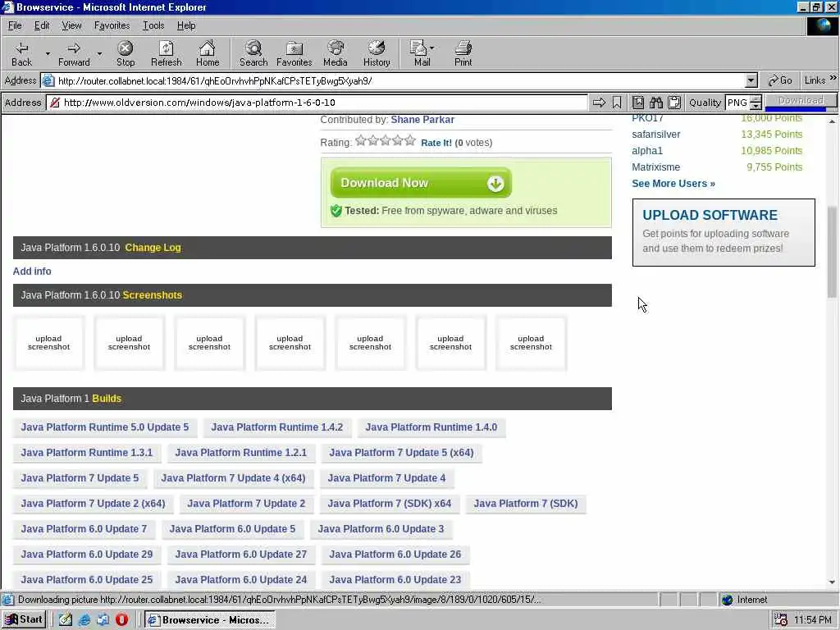Open Java Platform Runtime 5.0 Update 5
840x630 pixels.
click(x=104, y=427)
